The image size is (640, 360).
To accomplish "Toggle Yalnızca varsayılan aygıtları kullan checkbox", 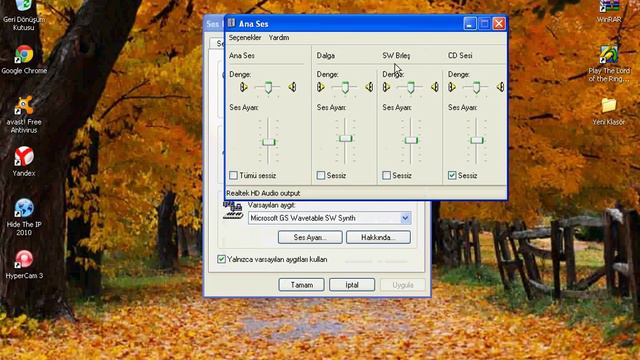I will [x=221, y=259].
